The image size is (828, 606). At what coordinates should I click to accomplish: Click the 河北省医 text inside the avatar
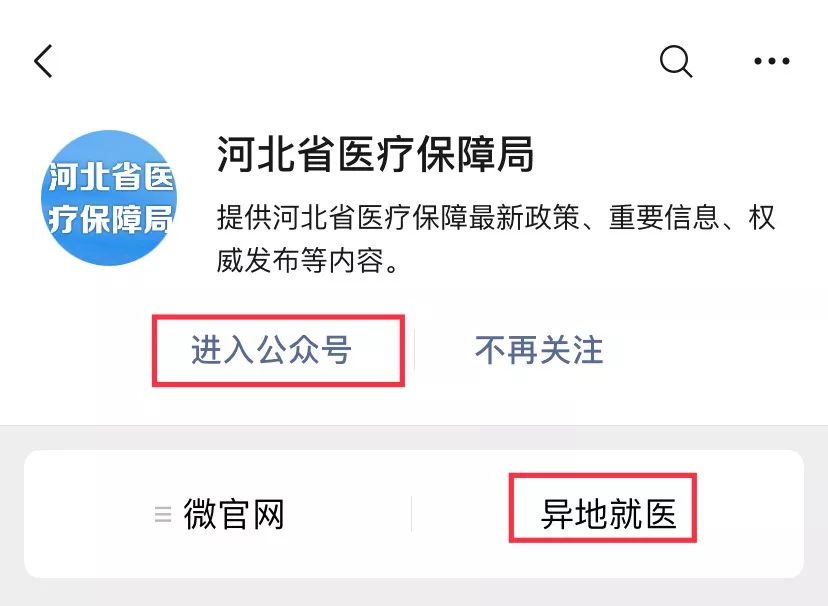coord(111,176)
